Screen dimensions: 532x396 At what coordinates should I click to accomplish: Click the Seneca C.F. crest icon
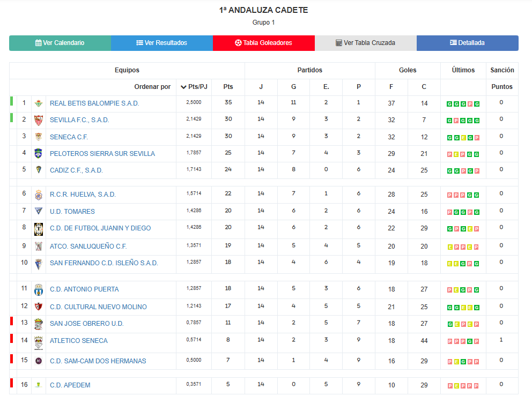[x=39, y=137]
